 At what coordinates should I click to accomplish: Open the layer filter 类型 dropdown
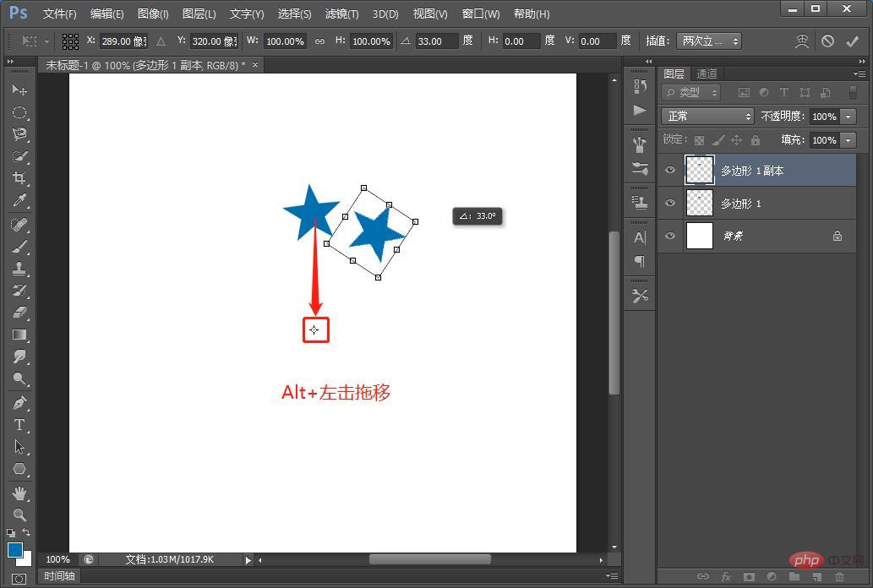click(691, 92)
